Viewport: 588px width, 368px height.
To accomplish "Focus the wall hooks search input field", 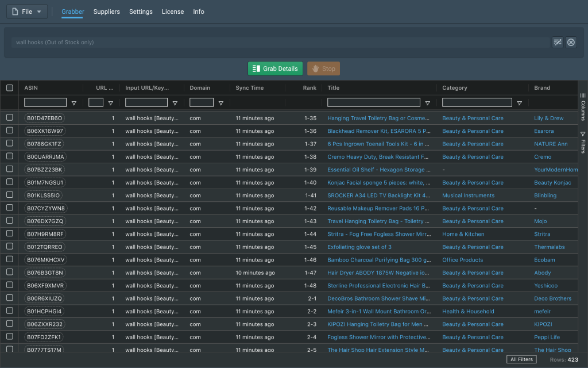I will [x=281, y=42].
